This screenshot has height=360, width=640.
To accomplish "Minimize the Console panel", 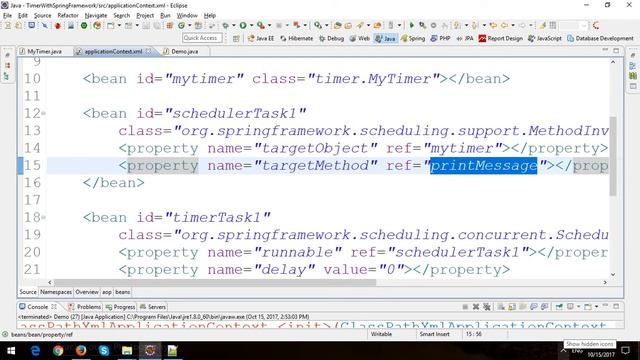I will (x=605, y=306).
